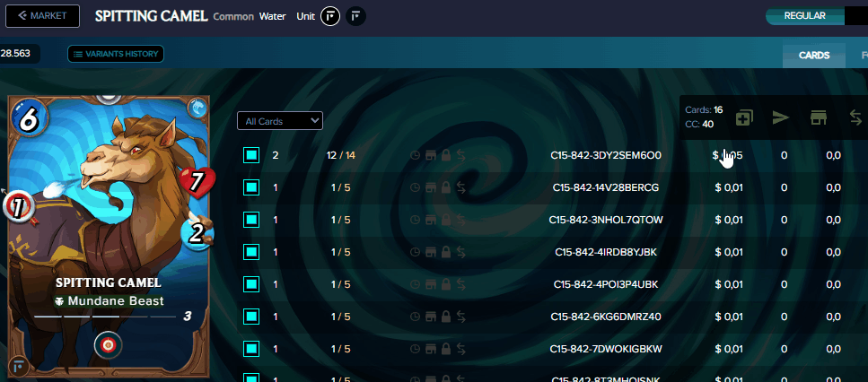Click cooldown clock icon in 3DY2SEM6O0 row

[x=416, y=156]
